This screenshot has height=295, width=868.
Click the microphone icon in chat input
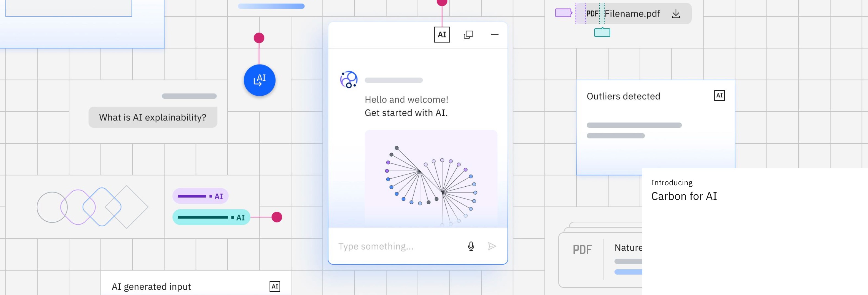(x=471, y=246)
